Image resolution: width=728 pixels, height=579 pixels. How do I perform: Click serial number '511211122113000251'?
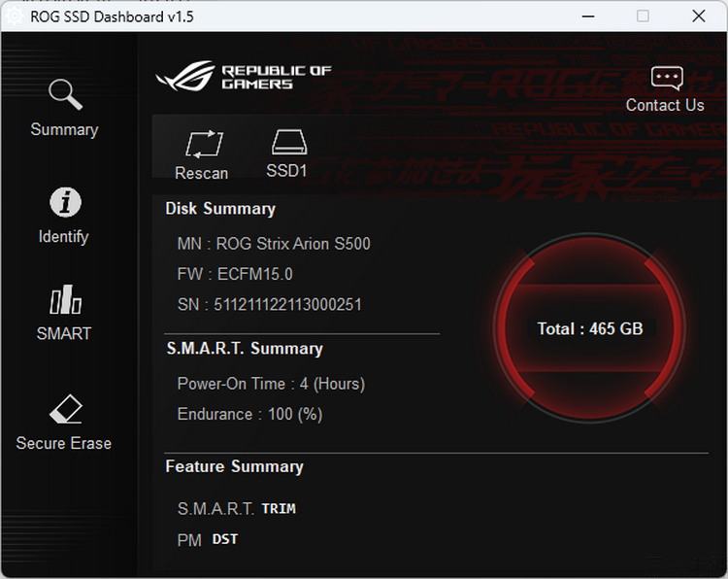coord(287,304)
